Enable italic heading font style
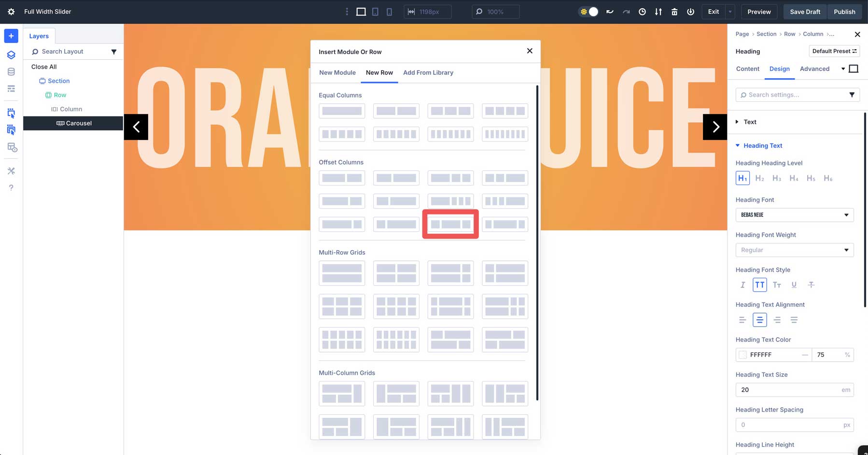This screenshot has width=868, height=455. [x=742, y=285]
